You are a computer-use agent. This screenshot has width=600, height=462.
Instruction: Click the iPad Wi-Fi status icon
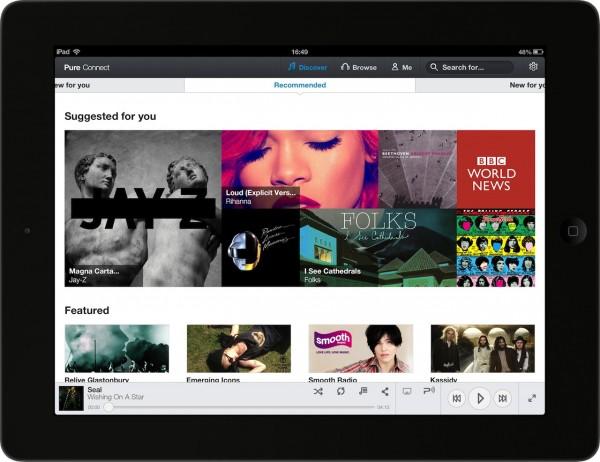tap(77, 52)
